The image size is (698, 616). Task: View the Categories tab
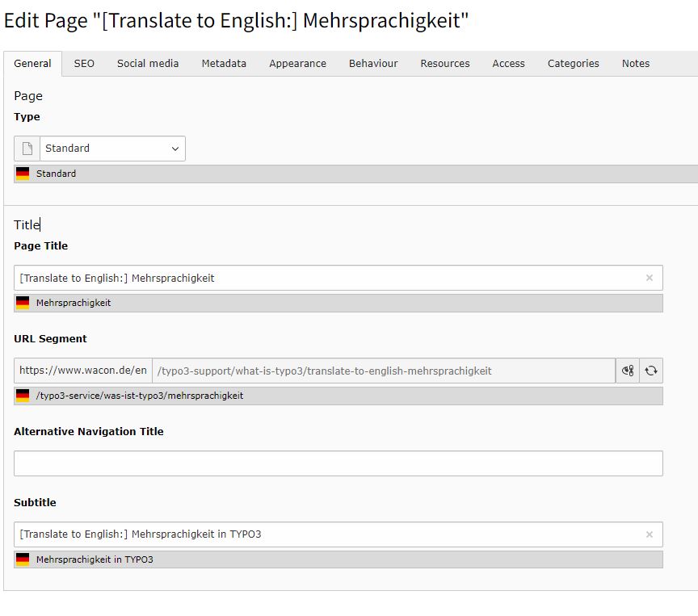573,64
